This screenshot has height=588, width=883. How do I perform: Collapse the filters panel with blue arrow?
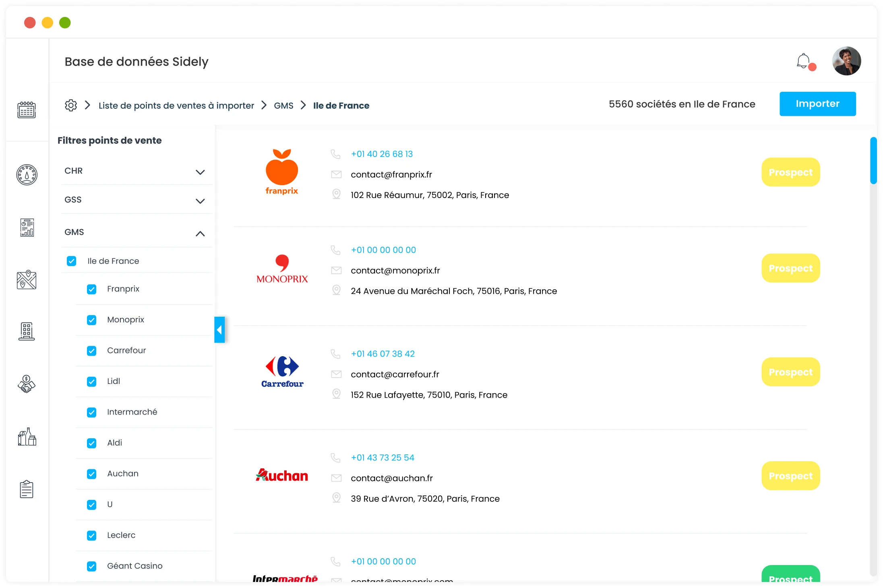[219, 330]
